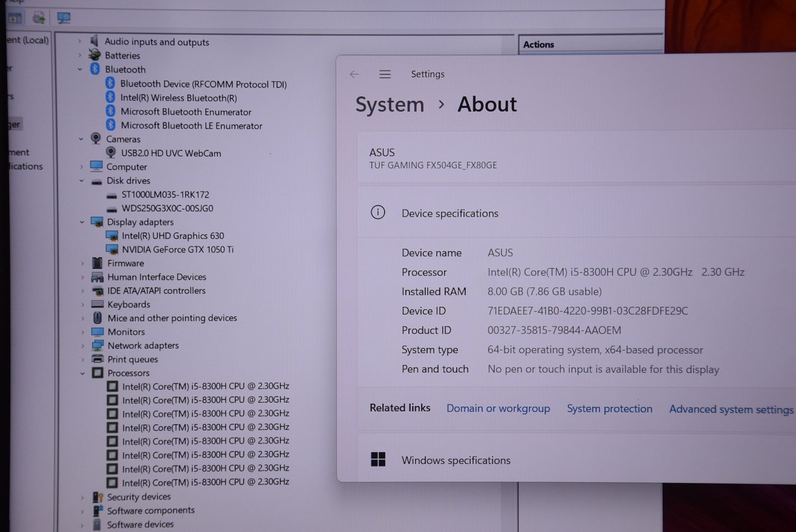
Task: Open Advanced system settings link
Action: click(x=731, y=409)
